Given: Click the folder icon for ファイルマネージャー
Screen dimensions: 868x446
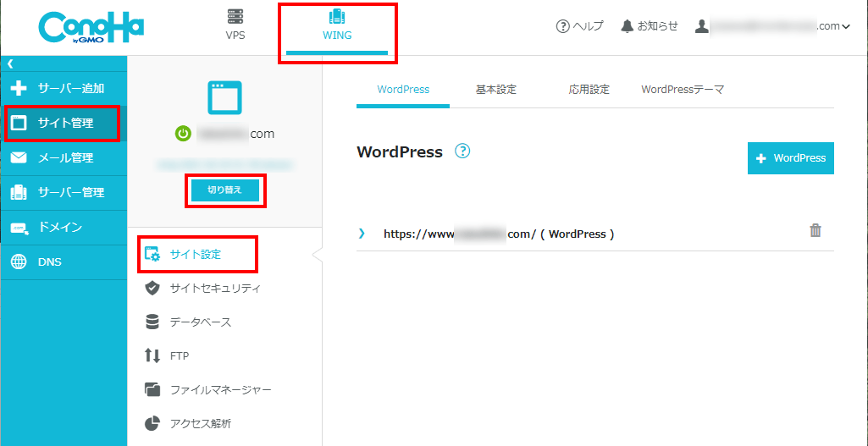Looking at the screenshot, I should (152, 390).
